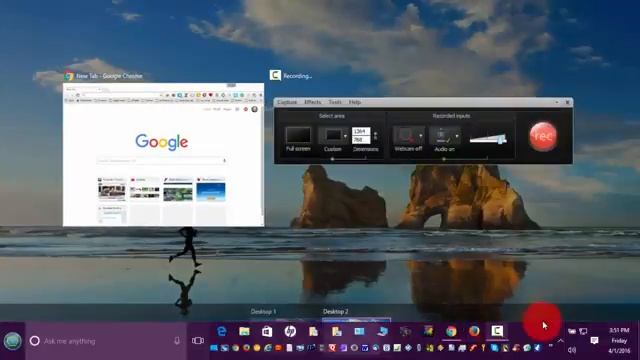640x360 pixels.
Task: Open the Tools menu
Action: (x=335, y=102)
